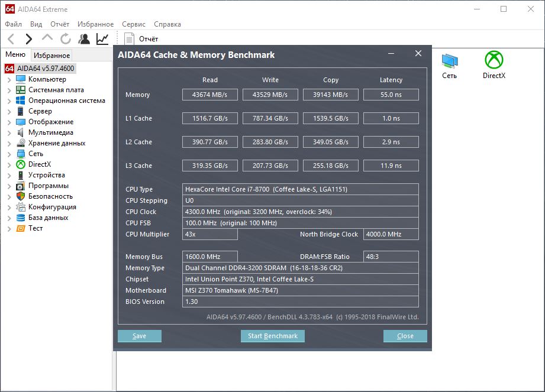Switch to the Избранное sidebar tab
Image resolution: width=545 pixels, height=392 pixels.
click(x=51, y=55)
